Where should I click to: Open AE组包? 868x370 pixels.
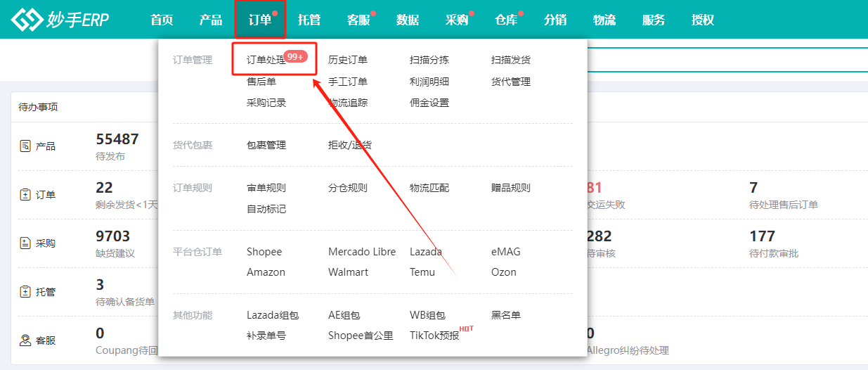(344, 315)
